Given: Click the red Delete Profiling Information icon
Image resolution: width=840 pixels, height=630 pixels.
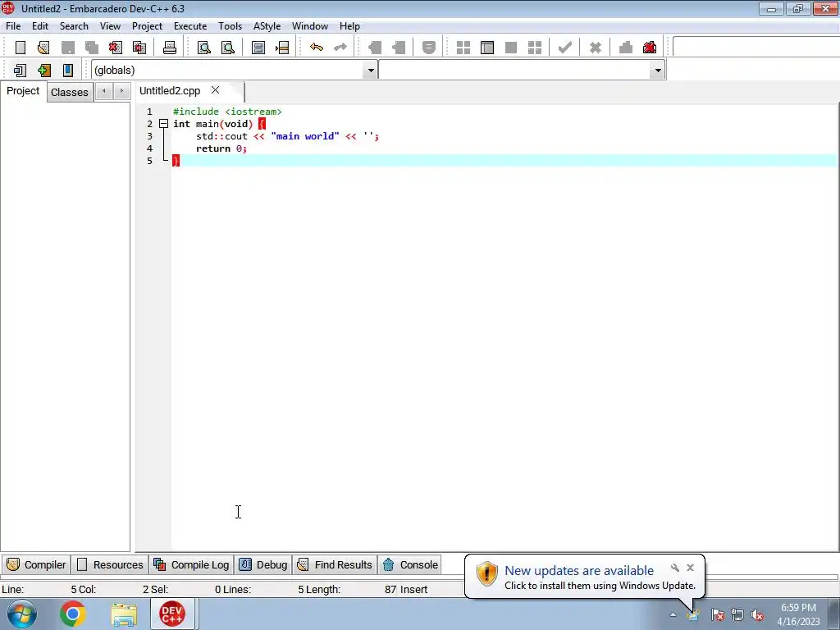Looking at the screenshot, I should click(x=650, y=48).
